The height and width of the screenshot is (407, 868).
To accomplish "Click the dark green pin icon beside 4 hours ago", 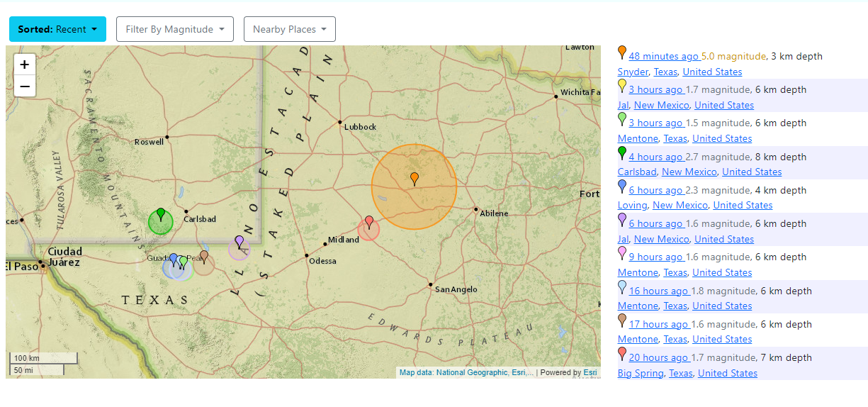I will click(x=622, y=153).
